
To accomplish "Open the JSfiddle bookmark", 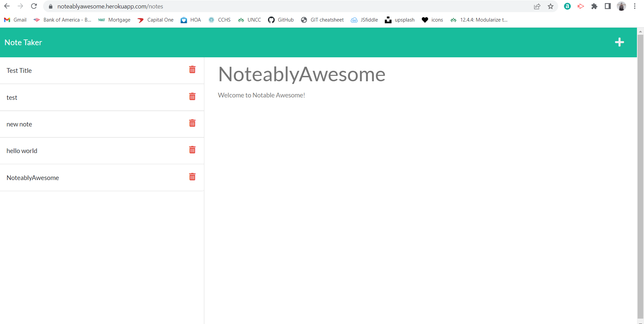I will coord(364,20).
